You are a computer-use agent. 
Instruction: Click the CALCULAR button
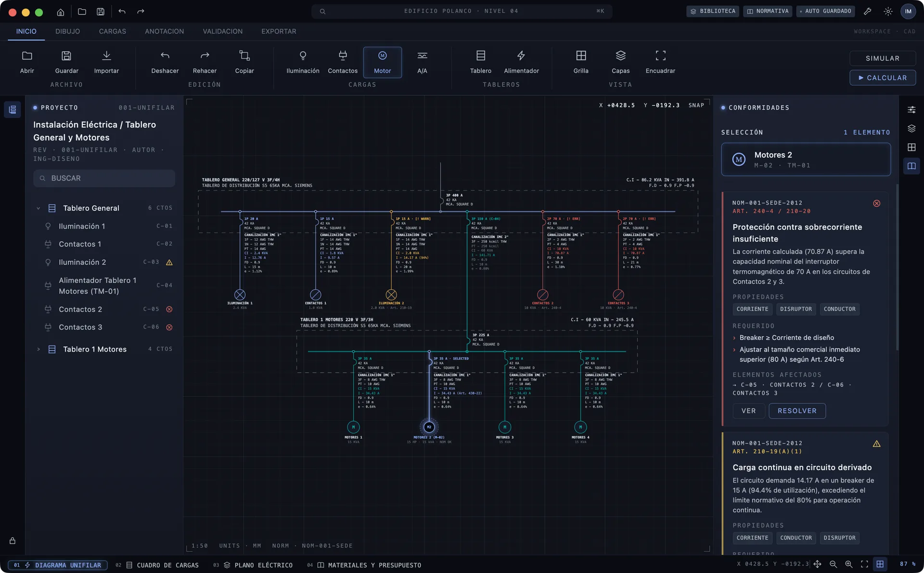click(883, 77)
